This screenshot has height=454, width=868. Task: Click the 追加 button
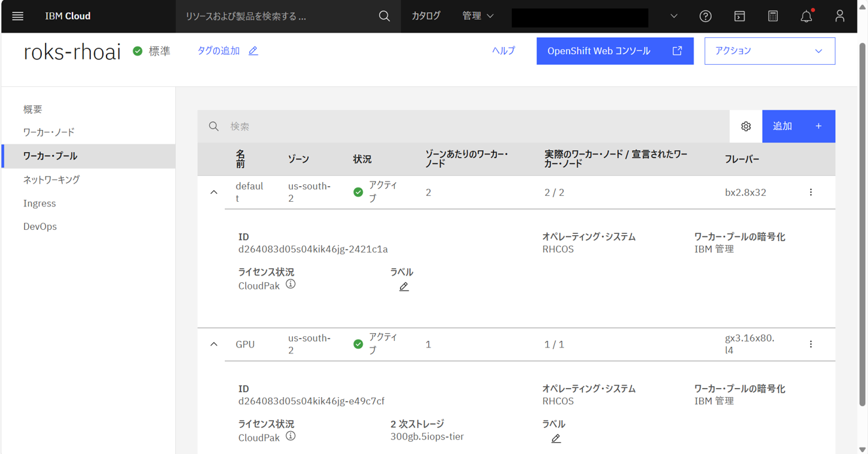click(799, 127)
